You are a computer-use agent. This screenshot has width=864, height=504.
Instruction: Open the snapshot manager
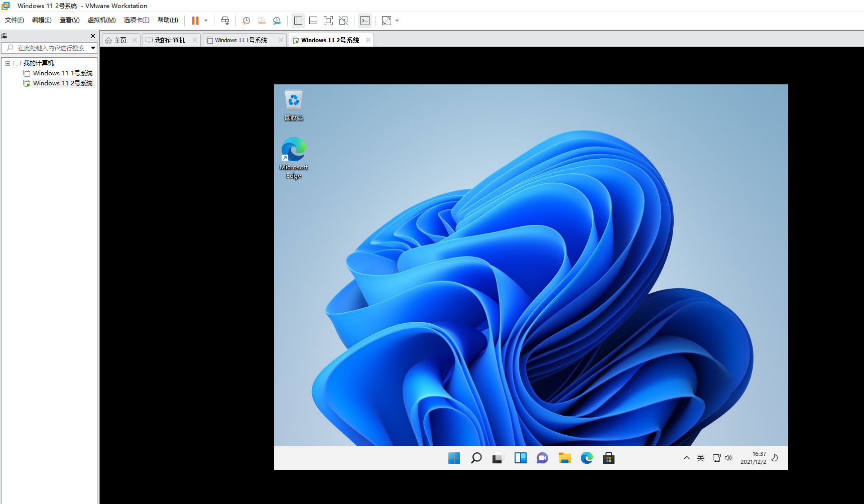pos(277,21)
